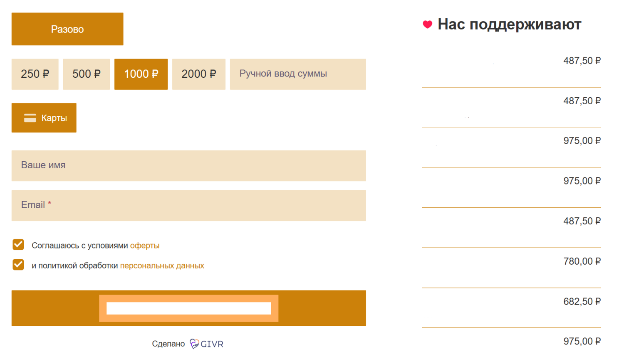The width and height of the screenshot is (624, 364).
Task: Click the Сделано label next to GIVR
Action: click(x=168, y=344)
